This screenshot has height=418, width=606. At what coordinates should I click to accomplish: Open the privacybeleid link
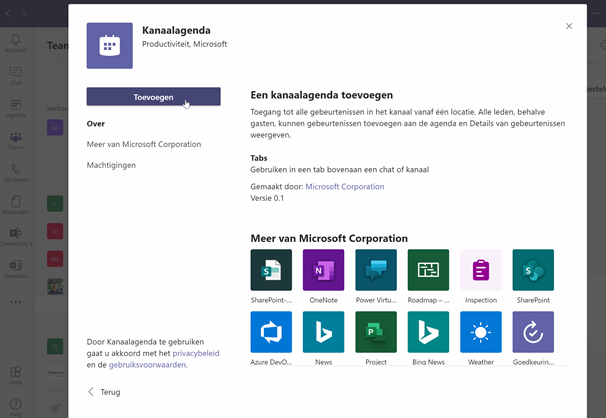(196, 353)
